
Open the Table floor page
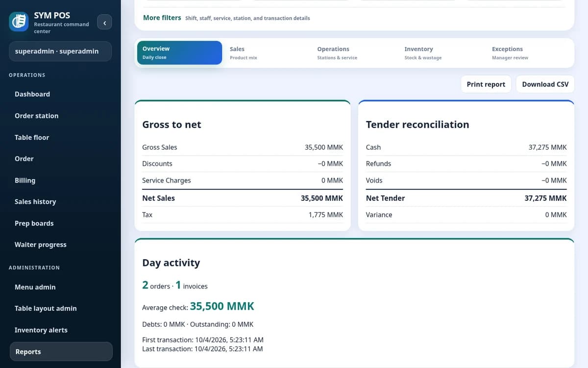tap(61, 137)
